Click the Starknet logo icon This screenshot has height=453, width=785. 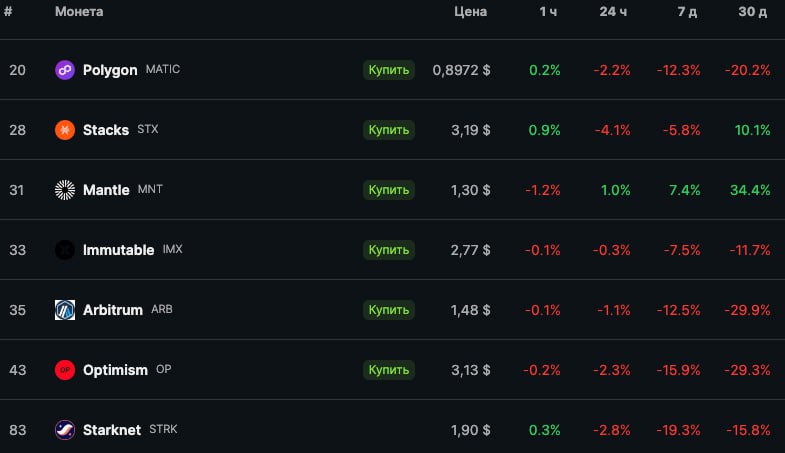click(65, 430)
